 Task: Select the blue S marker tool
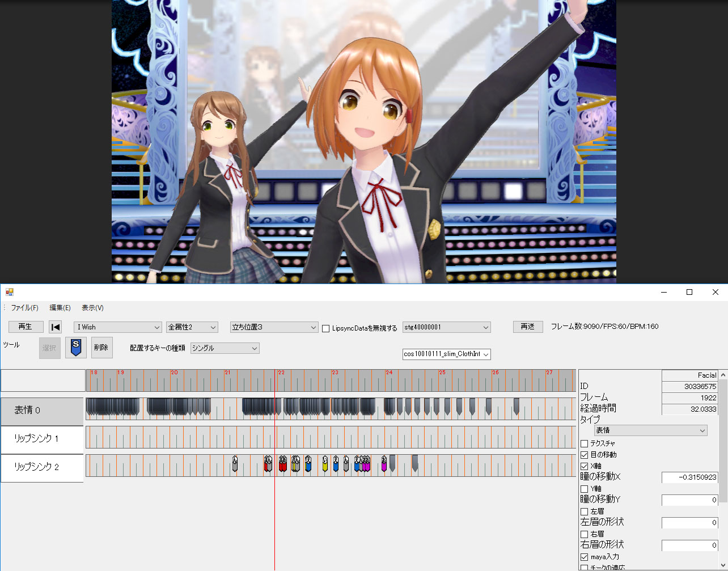click(x=76, y=348)
